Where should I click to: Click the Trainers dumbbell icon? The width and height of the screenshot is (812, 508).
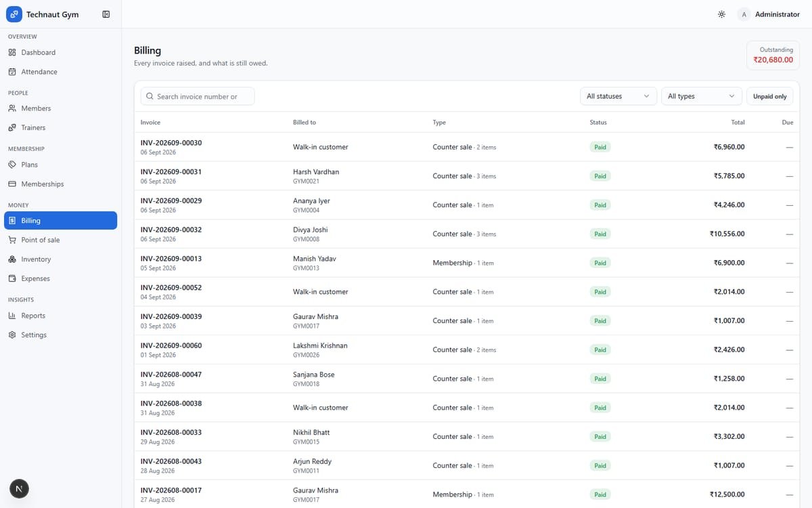12,127
